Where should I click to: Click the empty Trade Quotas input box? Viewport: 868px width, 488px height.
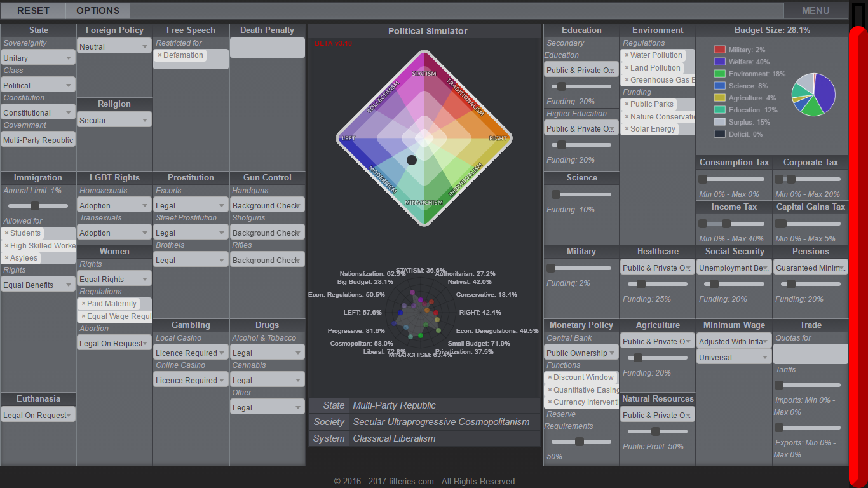tap(810, 354)
